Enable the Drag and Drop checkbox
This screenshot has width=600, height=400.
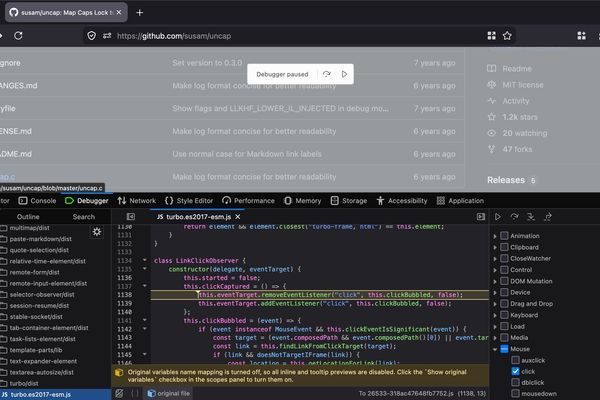tap(504, 304)
